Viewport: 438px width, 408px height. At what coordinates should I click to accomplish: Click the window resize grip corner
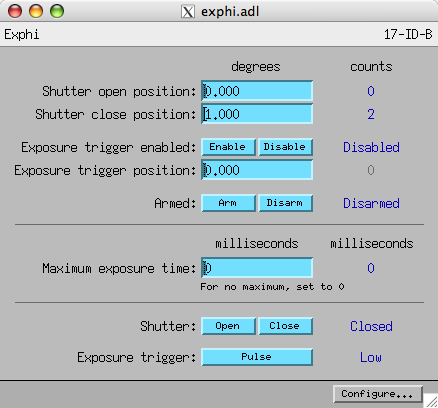pos(431,401)
